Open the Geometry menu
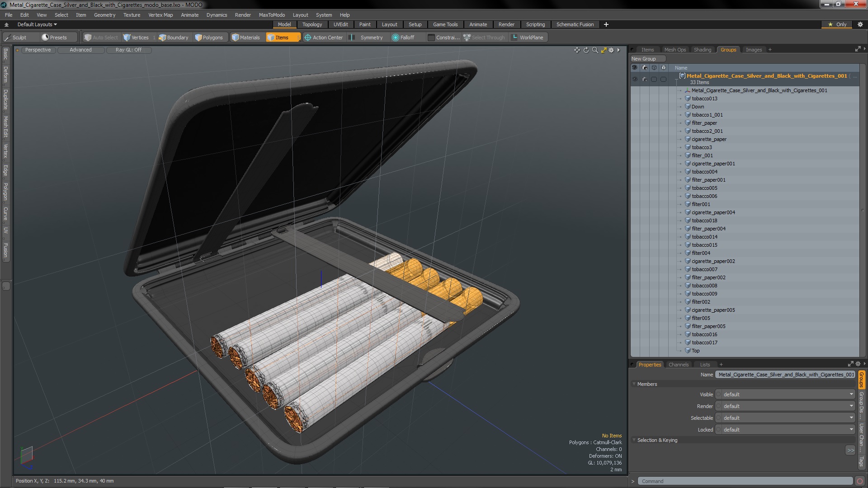This screenshot has height=488, width=868. 104,15
